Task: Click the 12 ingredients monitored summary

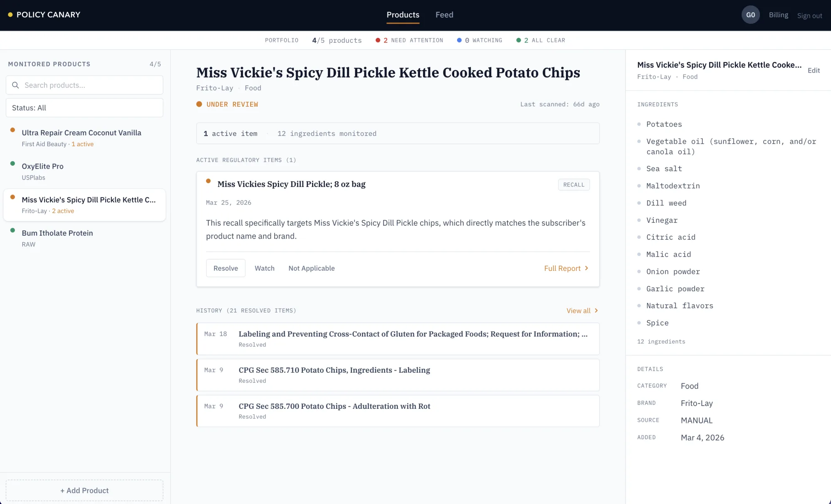Action: [x=327, y=134]
